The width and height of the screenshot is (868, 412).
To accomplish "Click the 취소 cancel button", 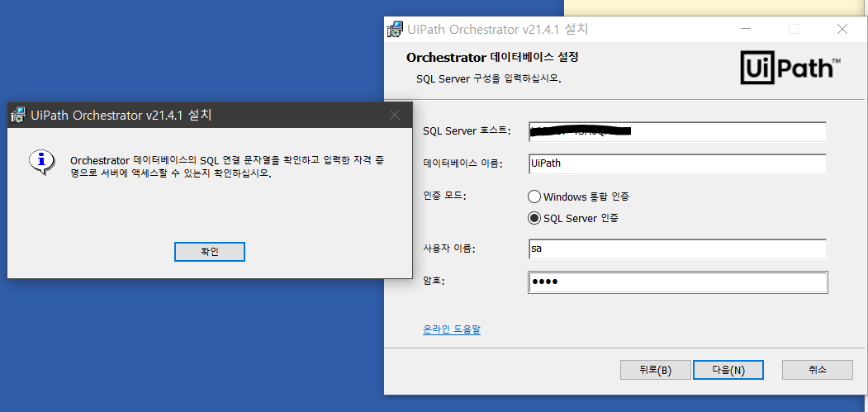I will [x=817, y=370].
